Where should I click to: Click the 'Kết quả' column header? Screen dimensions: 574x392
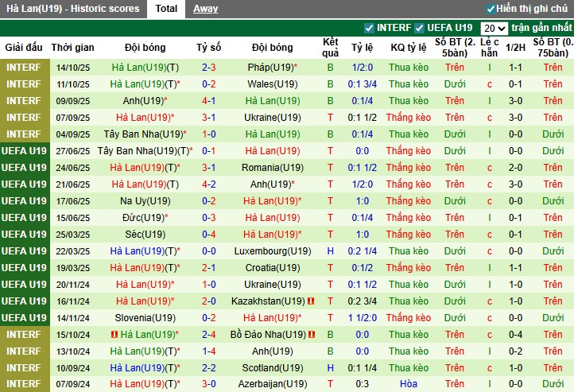coord(330,48)
